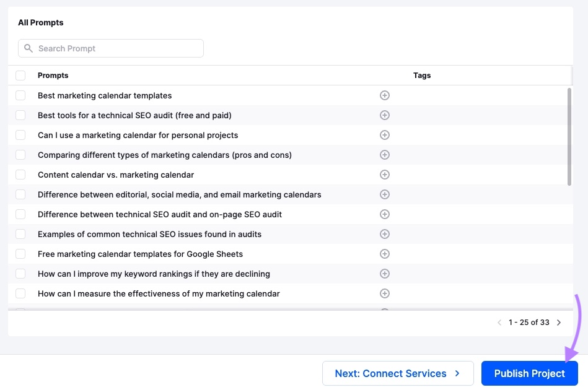The width and height of the screenshot is (588, 390).
Task: Add a tag to the marketing calendar effectiveness prompt
Action: click(385, 293)
